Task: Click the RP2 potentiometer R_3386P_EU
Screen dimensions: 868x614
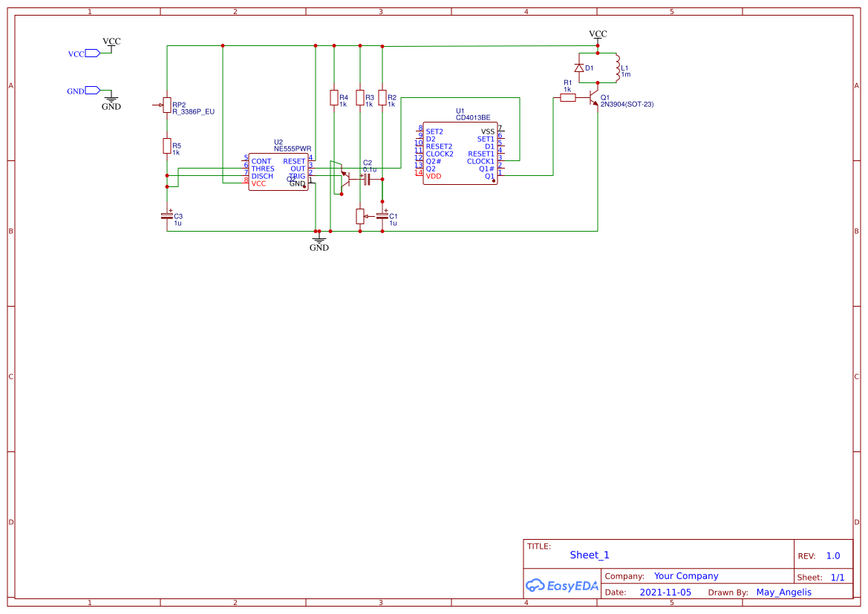Action: pyautogui.click(x=166, y=105)
